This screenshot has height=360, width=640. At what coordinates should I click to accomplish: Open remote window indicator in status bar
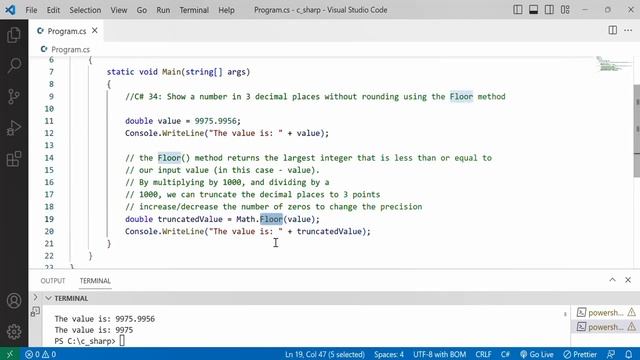tap(10, 354)
